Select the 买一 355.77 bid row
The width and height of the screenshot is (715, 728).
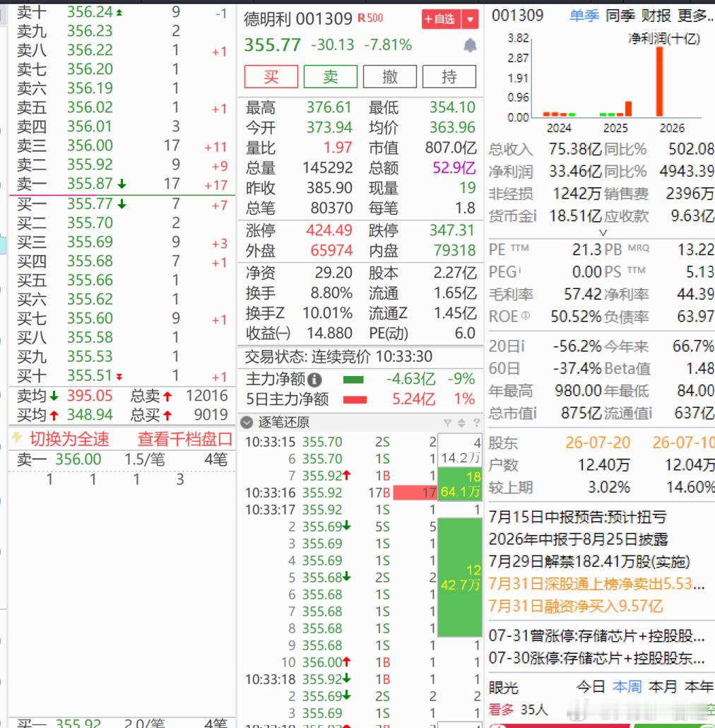click(x=122, y=204)
